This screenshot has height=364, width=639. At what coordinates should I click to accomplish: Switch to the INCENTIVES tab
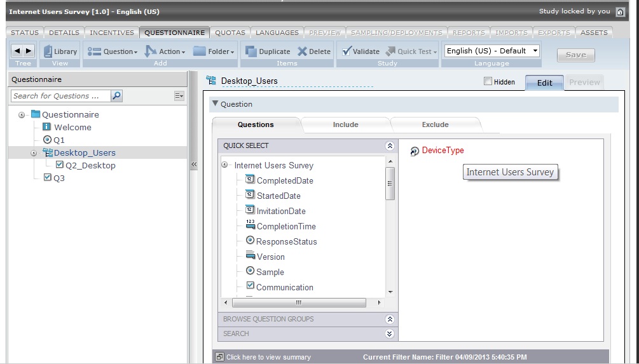pos(112,32)
